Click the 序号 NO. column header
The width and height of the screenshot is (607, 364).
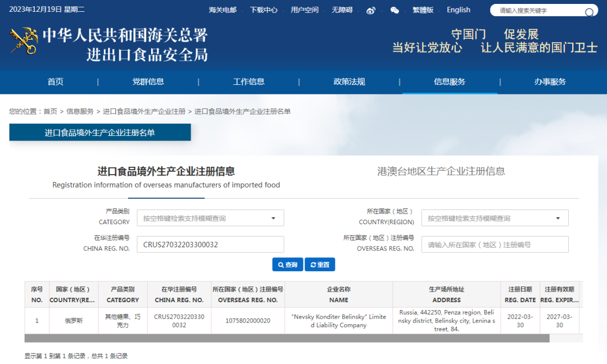(37, 294)
